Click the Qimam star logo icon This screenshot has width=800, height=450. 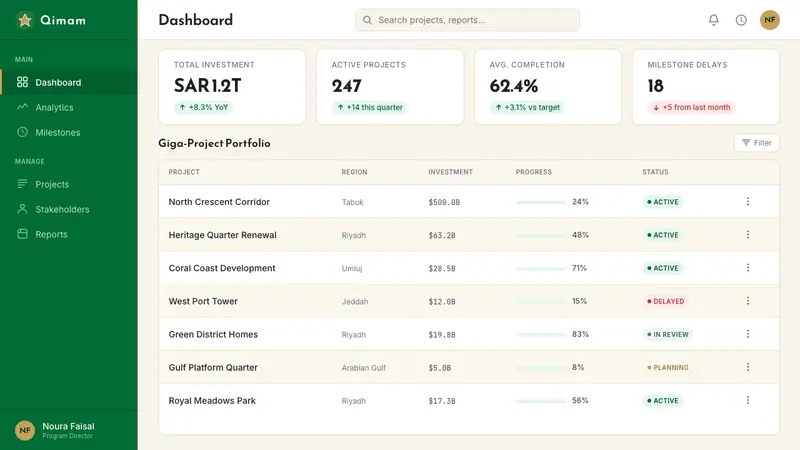24,20
